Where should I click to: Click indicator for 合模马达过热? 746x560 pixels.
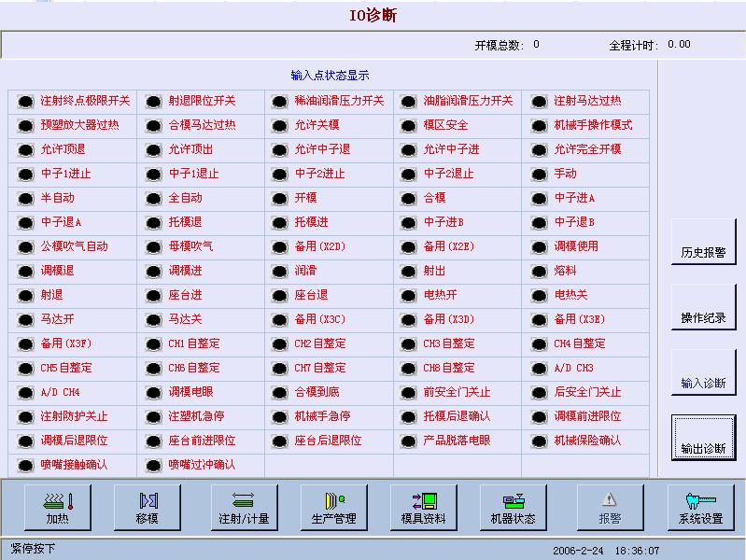pos(154,126)
